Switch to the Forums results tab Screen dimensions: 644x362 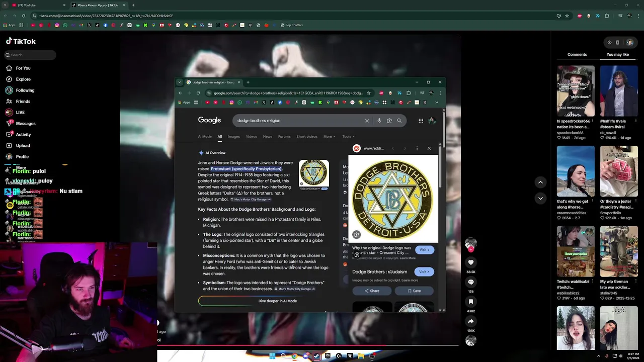(284, 136)
